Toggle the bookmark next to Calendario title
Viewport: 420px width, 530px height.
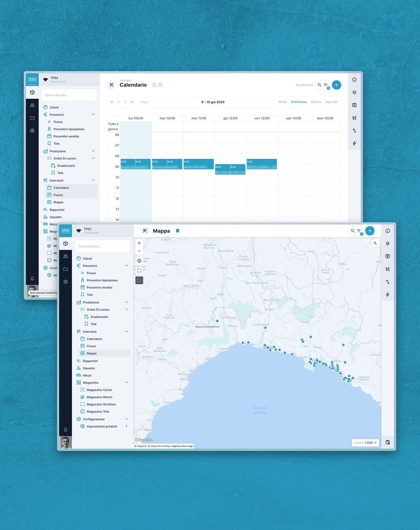click(x=154, y=85)
